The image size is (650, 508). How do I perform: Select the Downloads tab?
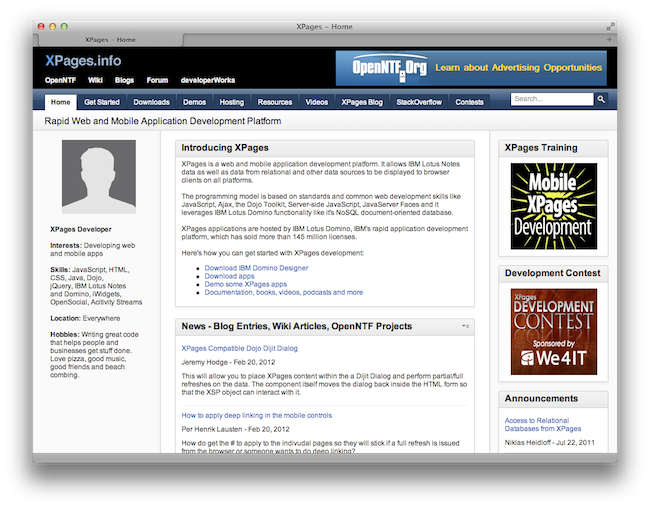151,102
